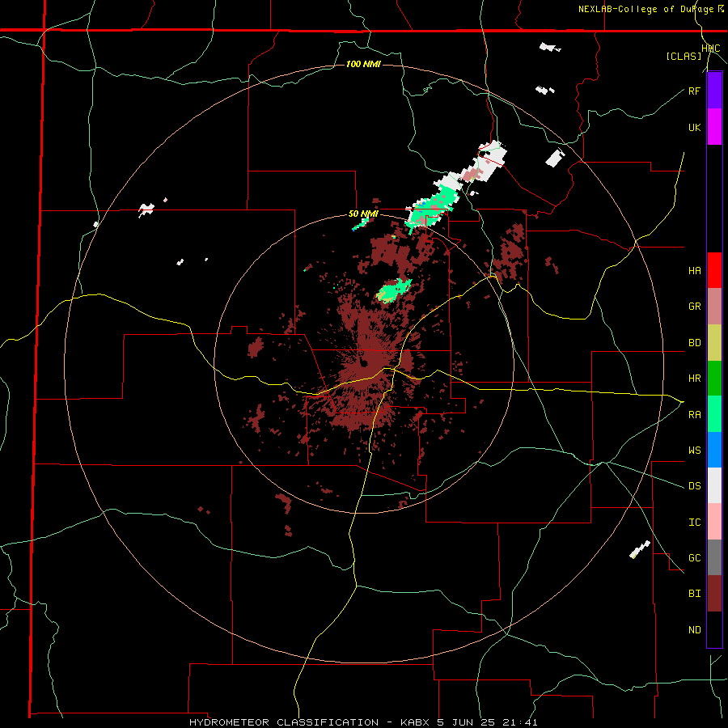The image size is (728, 728).
Task: Click the HHC product label
Action: (711, 49)
